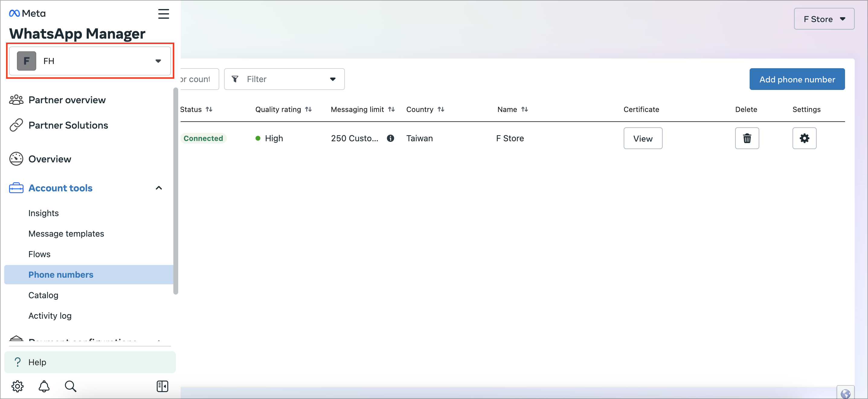This screenshot has height=399, width=868.
Task: Open settings gear in sidebar footer
Action: click(x=18, y=386)
